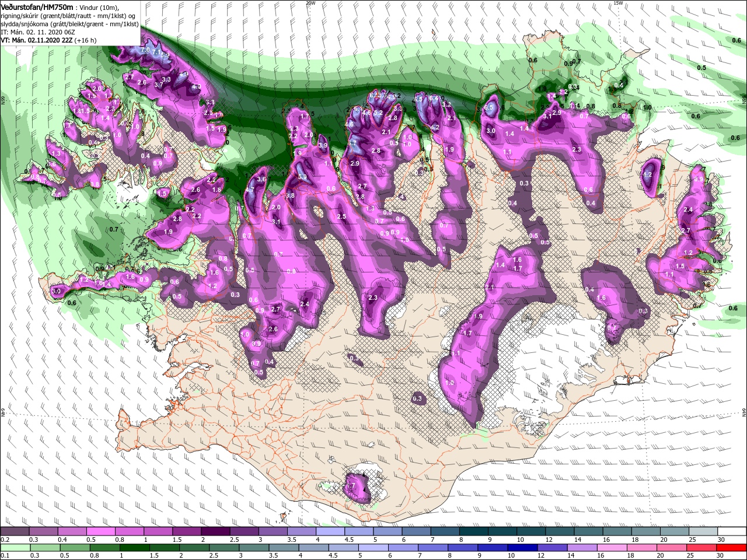Pick the rain scale swatch for 0.8–1

(x=104, y=548)
